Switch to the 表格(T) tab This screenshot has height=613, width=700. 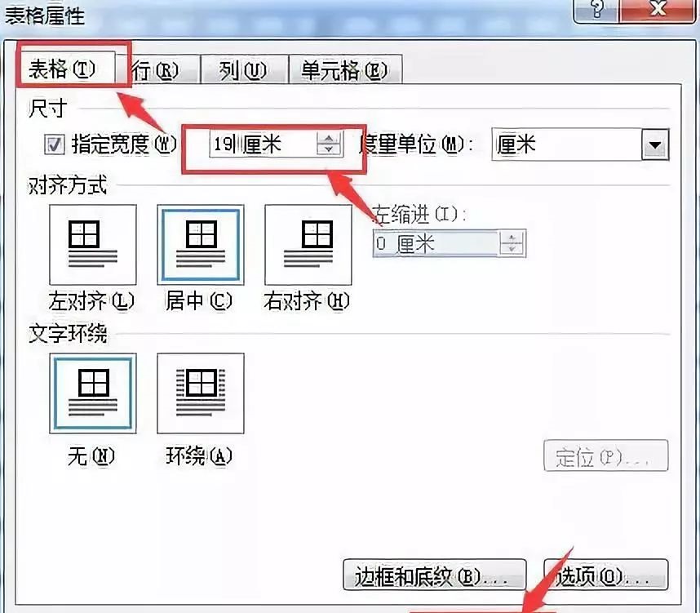67,69
